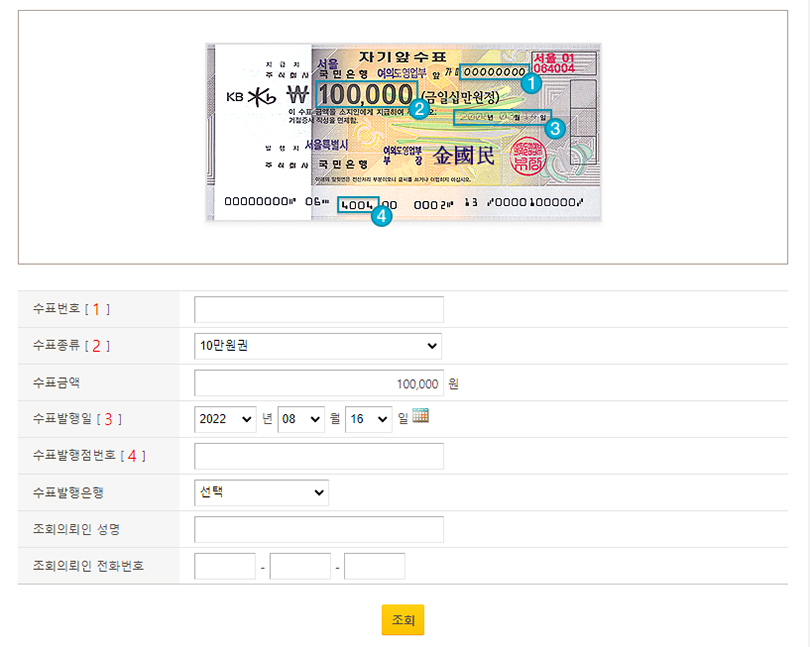Image resolution: width=810 pixels, height=647 pixels.
Task: Click the 원 currency unit text
Action: tap(453, 384)
